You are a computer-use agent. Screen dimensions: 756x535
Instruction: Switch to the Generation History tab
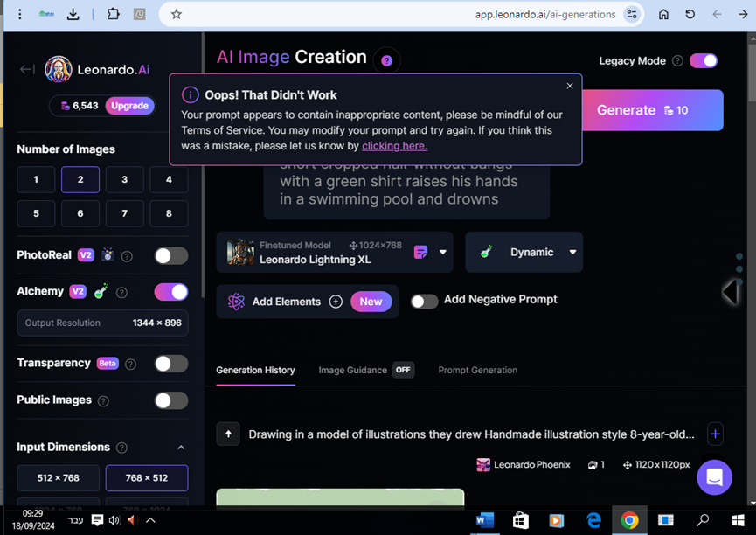pyautogui.click(x=255, y=370)
